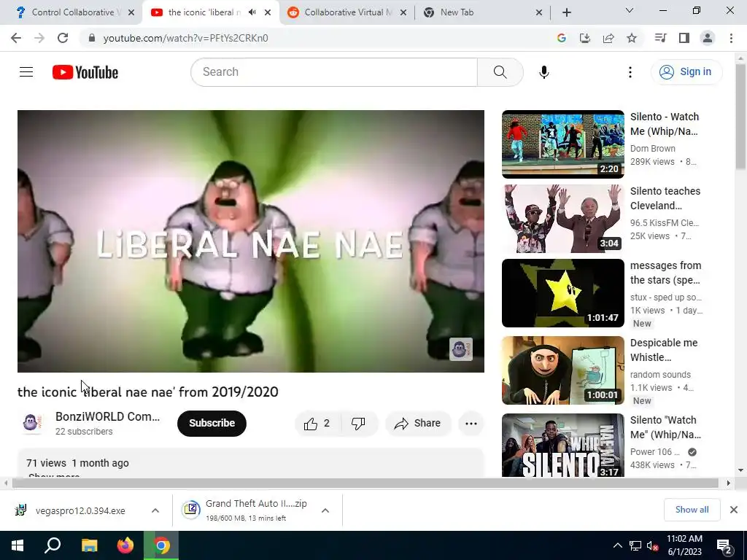This screenshot has height=560, width=747.
Task: Open the YouTube hamburger guide menu
Action: 26,72
